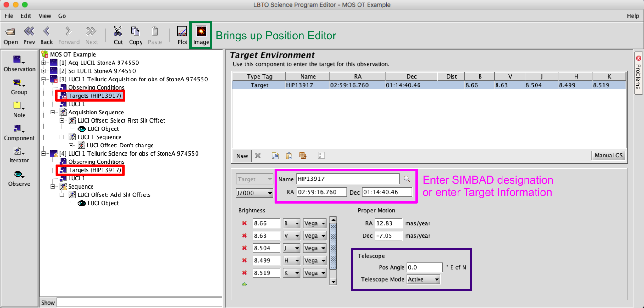Open the K band filter dropdown
644x308 pixels.
pyautogui.click(x=291, y=273)
